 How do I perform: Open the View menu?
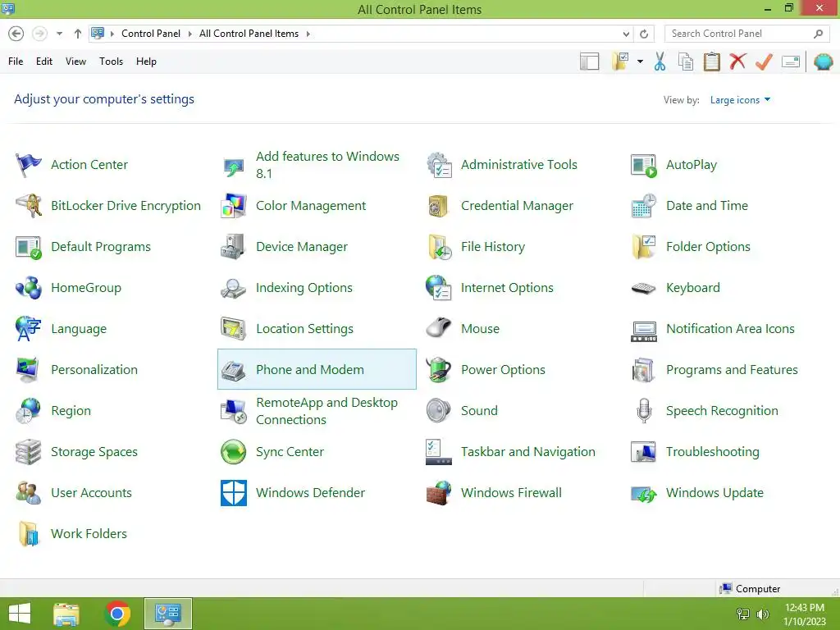[x=75, y=62]
